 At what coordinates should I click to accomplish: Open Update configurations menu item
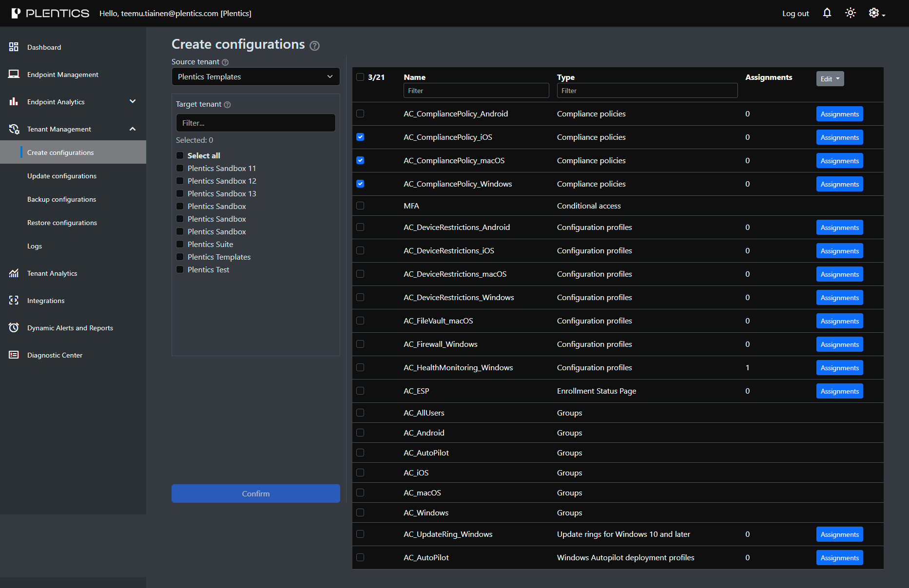pyautogui.click(x=62, y=176)
